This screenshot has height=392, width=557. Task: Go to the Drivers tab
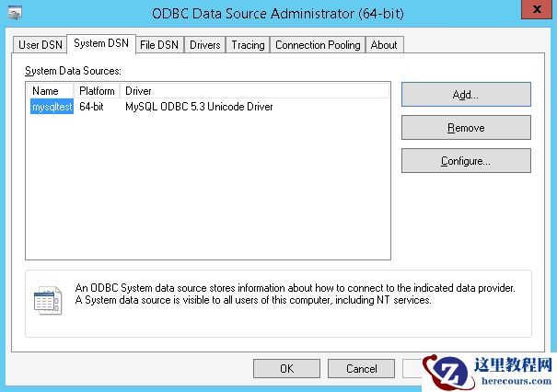(204, 44)
